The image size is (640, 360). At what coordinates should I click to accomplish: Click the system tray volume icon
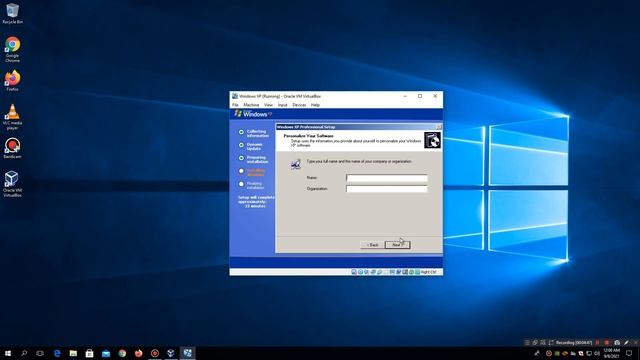(x=597, y=353)
